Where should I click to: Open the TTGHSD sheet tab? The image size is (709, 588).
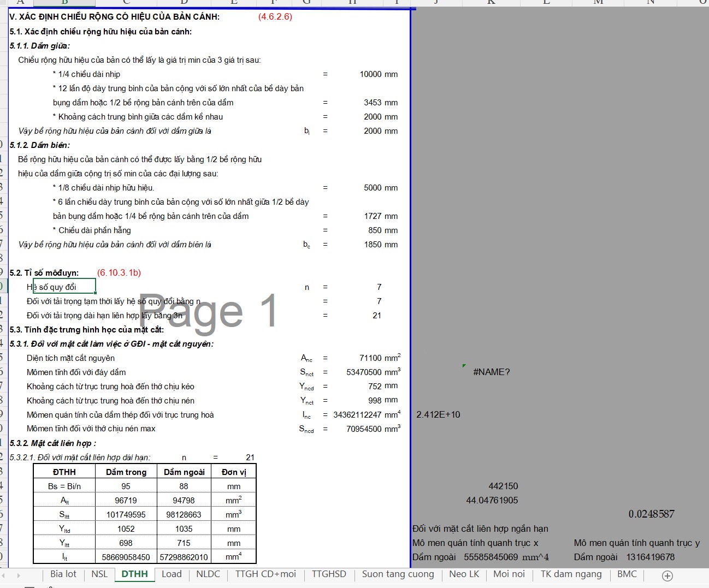click(329, 574)
